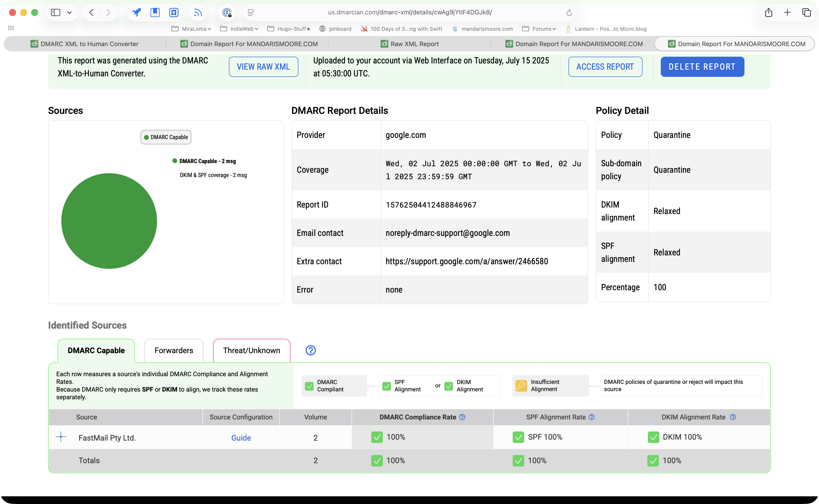Click the DKIM Alignment legend checkmark
Screen dimensions: 819x504
(449, 386)
